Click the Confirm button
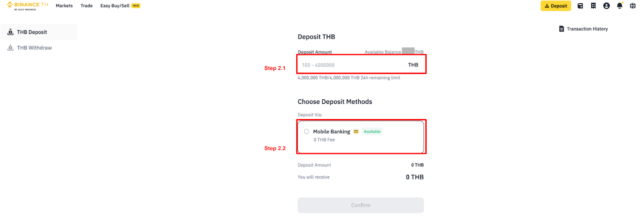This screenshot has height=222, width=644. (361, 205)
